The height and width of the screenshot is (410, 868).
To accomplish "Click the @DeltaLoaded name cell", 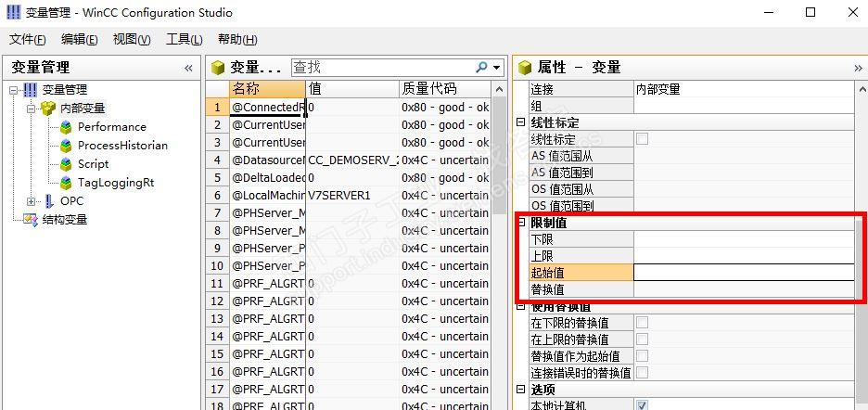I will (267, 178).
